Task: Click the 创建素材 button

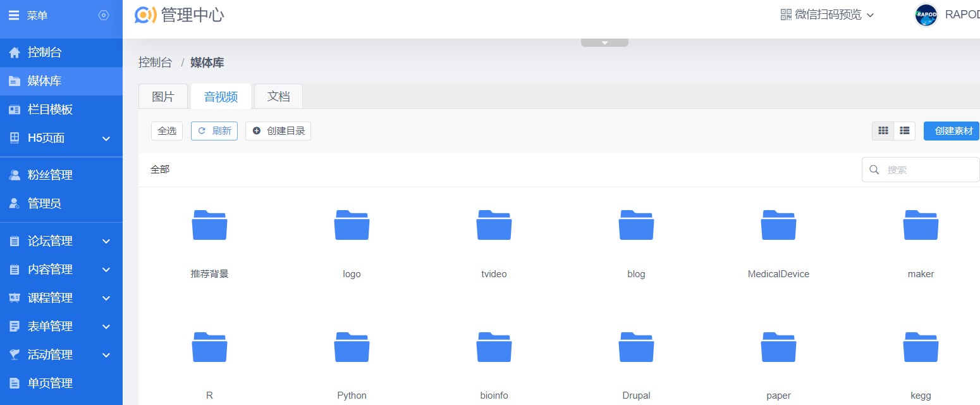Action: 952,131
